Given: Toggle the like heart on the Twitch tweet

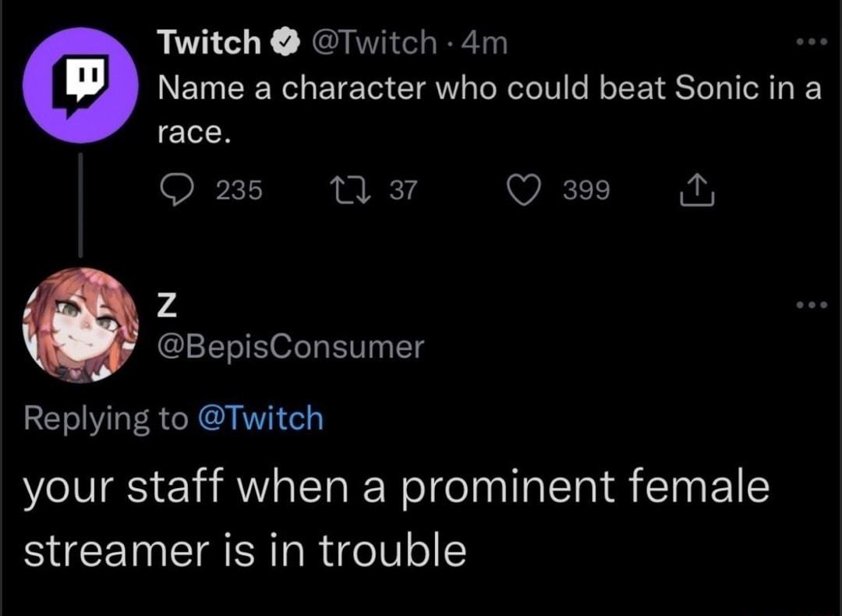Looking at the screenshot, I should point(525,188).
